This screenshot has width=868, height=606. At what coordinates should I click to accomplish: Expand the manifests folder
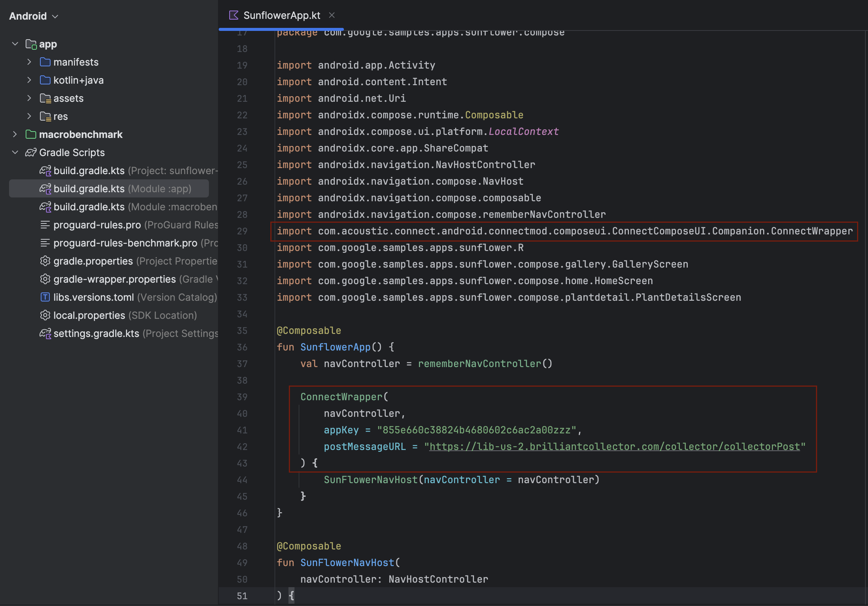click(x=29, y=62)
